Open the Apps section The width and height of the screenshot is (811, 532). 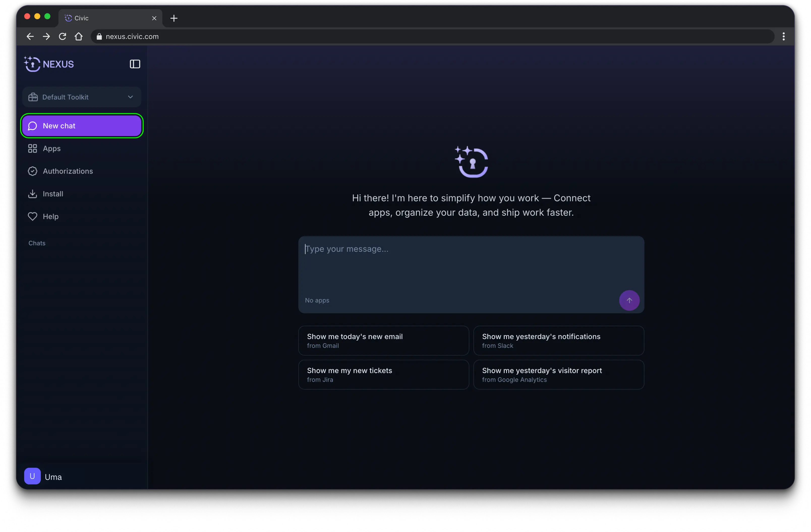[51, 149]
